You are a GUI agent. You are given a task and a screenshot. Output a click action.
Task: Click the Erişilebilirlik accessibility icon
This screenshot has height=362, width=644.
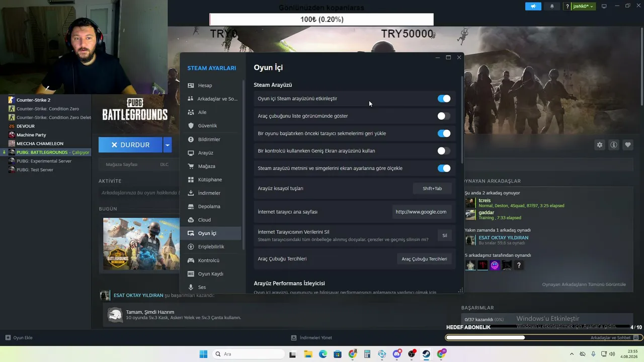[191, 247]
